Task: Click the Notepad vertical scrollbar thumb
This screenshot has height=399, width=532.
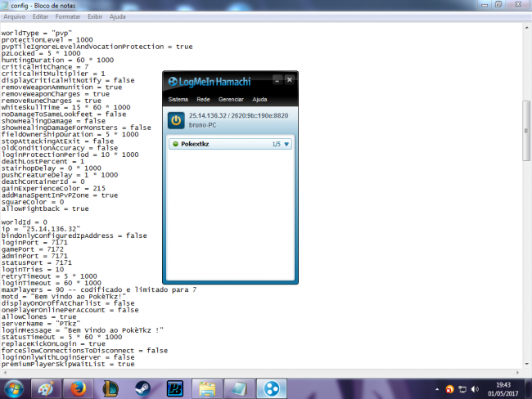Action: point(526,131)
